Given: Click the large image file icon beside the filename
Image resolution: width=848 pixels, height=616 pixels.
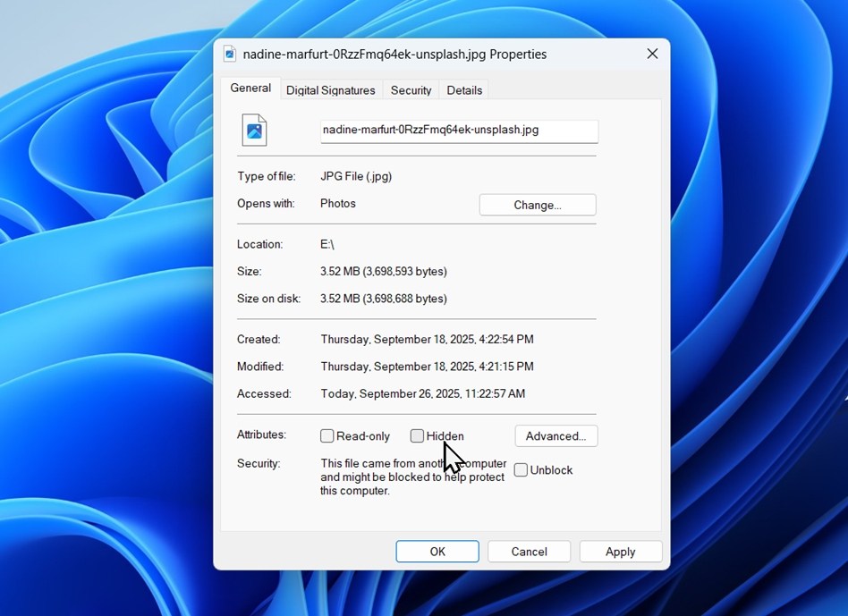Looking at the screenshot, I should (x=254, y=131).
